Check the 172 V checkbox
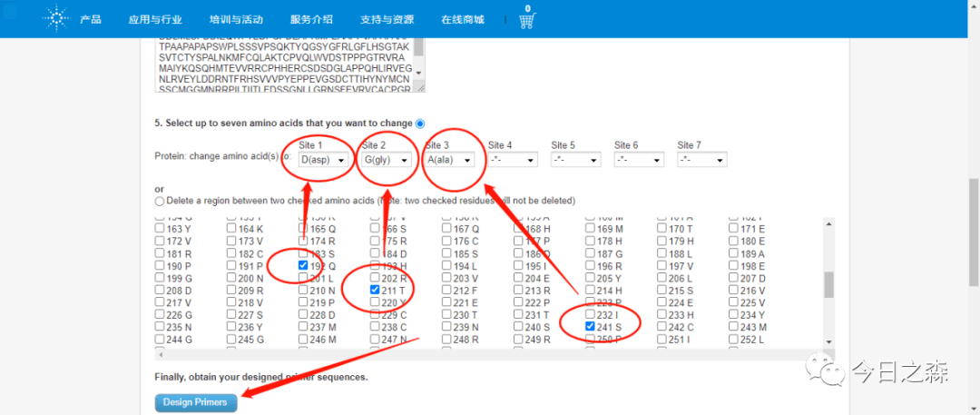Image resolution: width=980 pixels, height=415 pixels. [x=160, y=241]
